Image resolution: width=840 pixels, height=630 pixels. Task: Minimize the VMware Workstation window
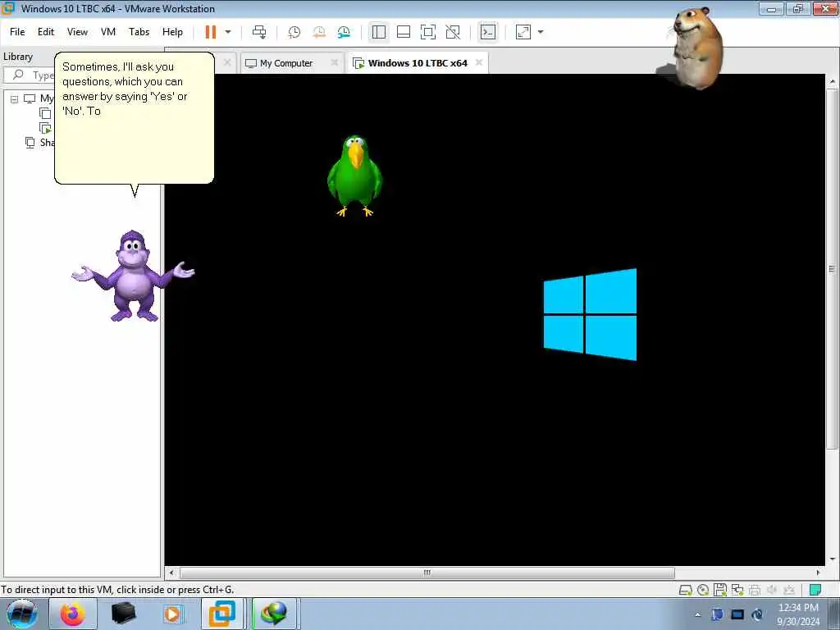point(772,8)
